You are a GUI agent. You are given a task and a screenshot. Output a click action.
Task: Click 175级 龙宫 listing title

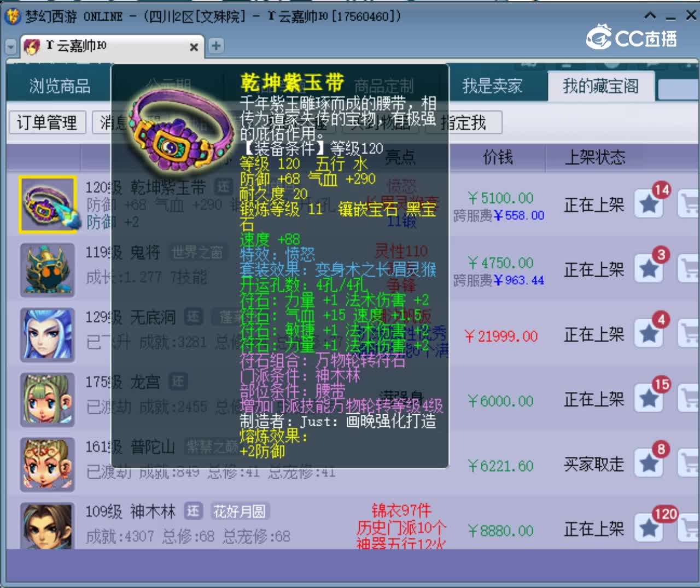click(x=122, y=382)
